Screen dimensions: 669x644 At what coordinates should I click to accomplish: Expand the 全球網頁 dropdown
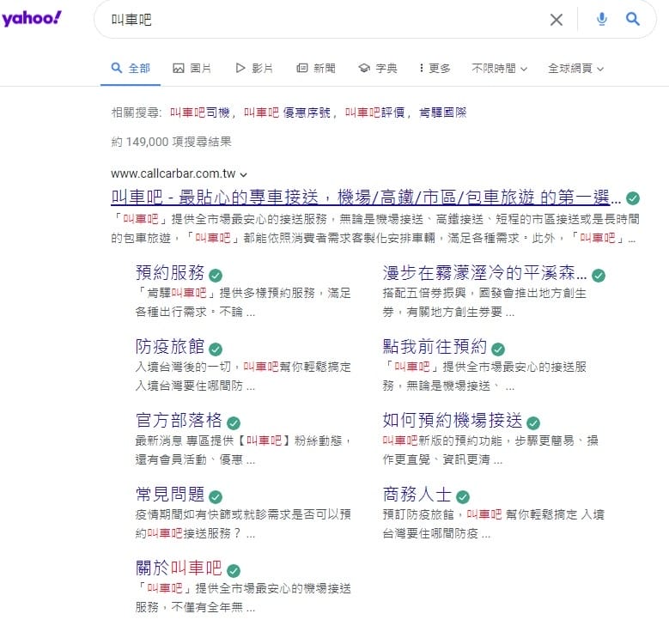click(x=576, y=68)
